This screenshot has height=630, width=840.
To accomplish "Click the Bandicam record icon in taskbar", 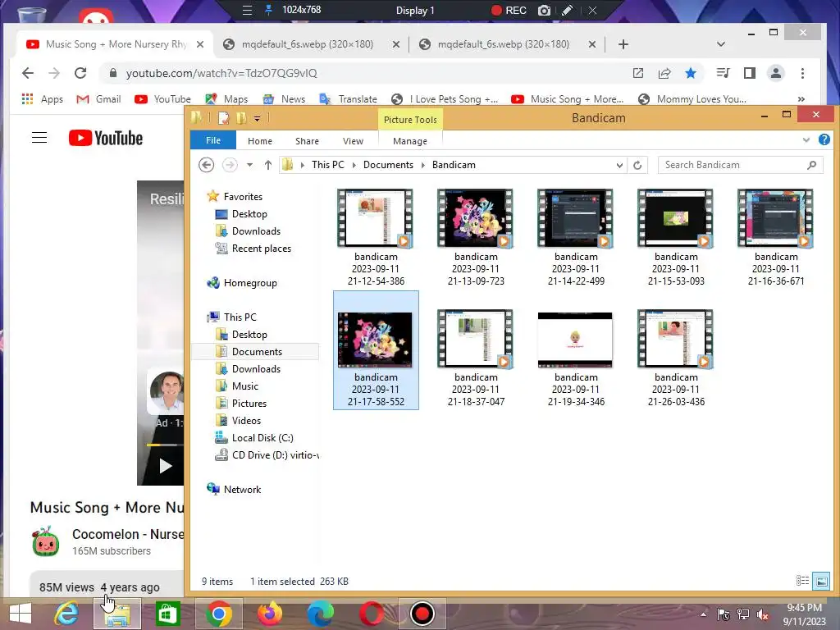I will click(422, 614).
